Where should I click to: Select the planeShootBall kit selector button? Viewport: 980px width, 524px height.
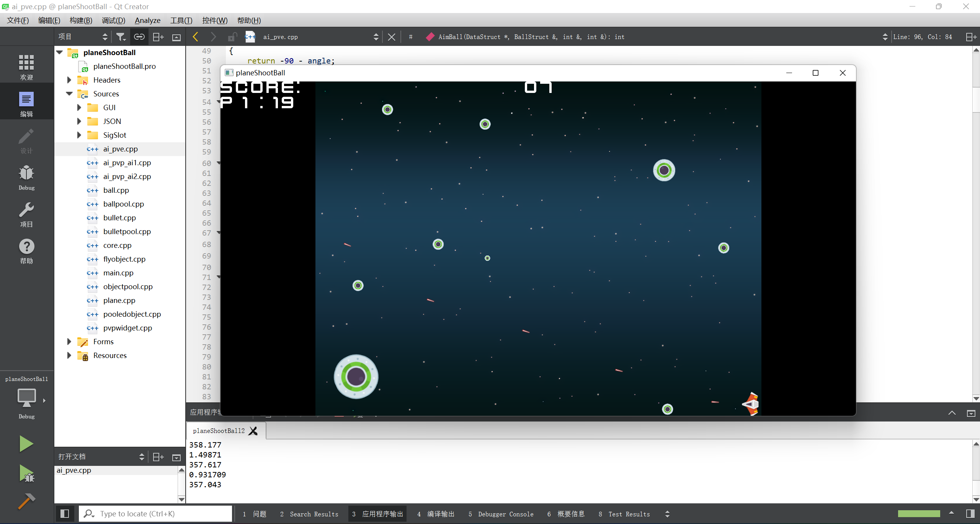pos(26,398)
